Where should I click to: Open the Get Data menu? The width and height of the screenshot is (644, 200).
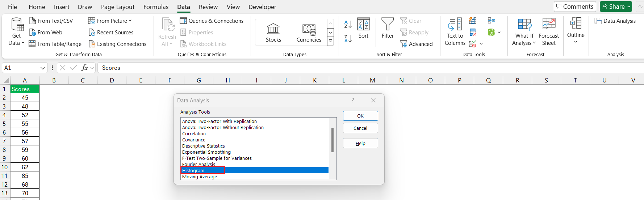pyautogui.click(x=16, y=32)
